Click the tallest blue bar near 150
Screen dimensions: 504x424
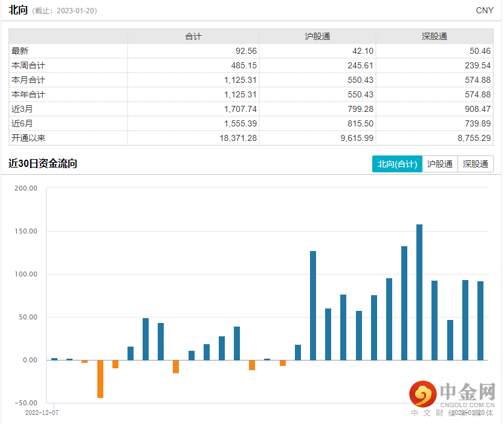pyautogui.click(x=419, y=292)
